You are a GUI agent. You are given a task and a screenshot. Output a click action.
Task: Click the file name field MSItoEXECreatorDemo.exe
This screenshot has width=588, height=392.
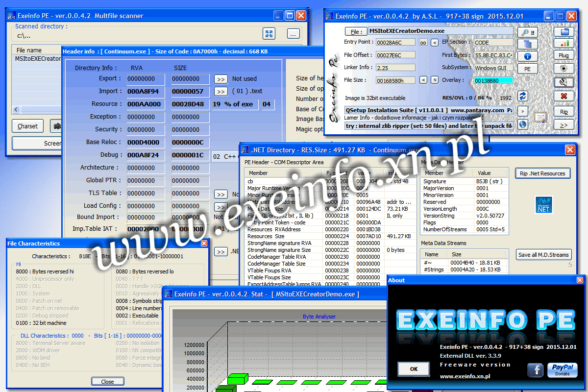pos(441,31)
